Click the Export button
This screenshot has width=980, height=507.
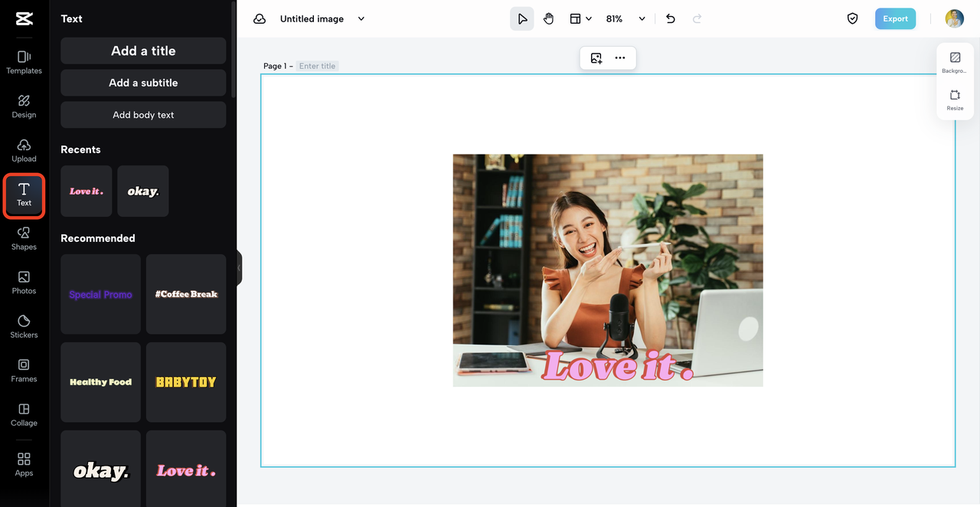[x=895, y=19]
